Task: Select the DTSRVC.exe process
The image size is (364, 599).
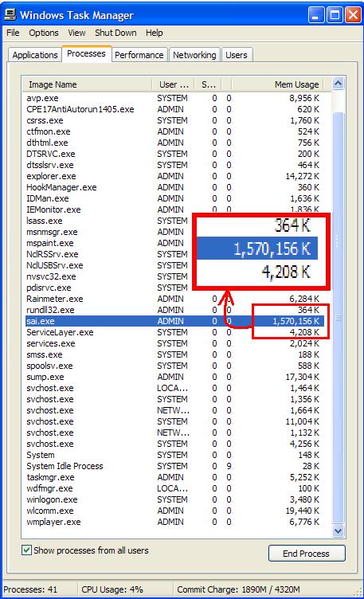Action: tap(175, 154)
